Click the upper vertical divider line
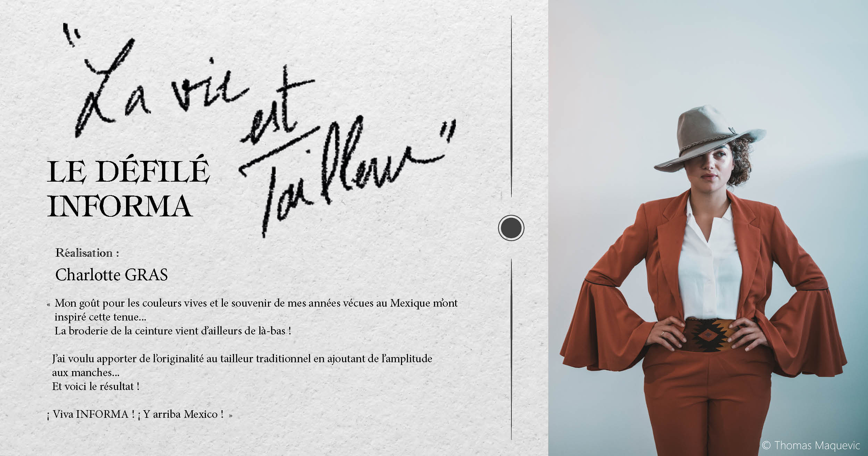Image resolution: width=868 pixels, height=456 pixels. tap(511, 106)
